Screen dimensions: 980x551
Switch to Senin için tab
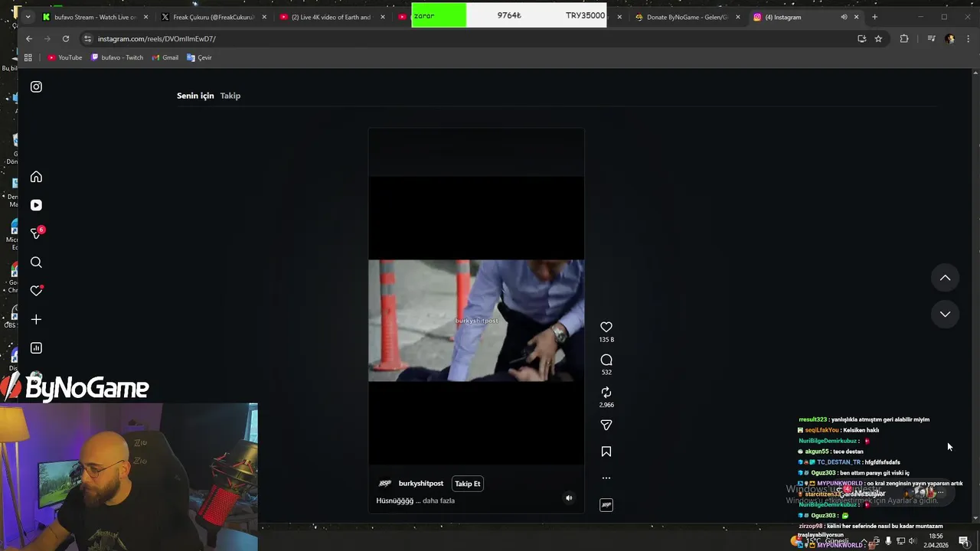click(195, 96)
